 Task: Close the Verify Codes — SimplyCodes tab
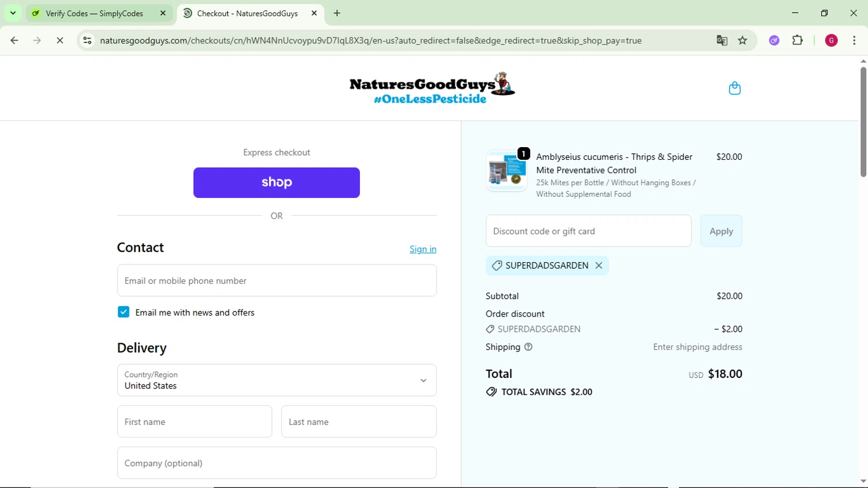(163, 13)
